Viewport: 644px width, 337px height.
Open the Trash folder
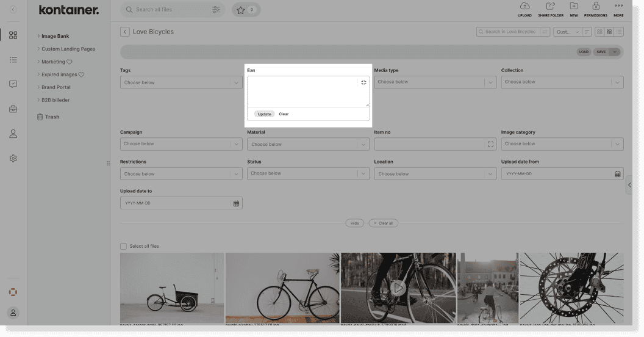point(52,117)
